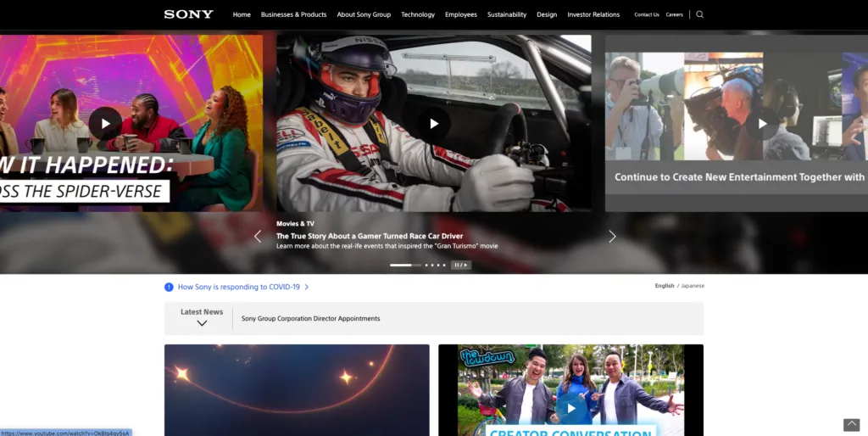This screenshot has height=436, width=868.
Task: Open the About Sony Group menu
Action: click(x=364, y=14)
